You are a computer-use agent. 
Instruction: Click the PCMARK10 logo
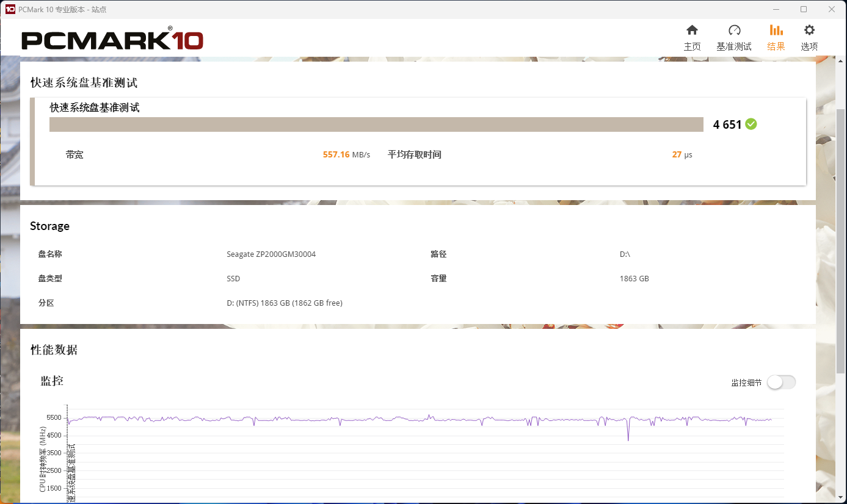112,40
